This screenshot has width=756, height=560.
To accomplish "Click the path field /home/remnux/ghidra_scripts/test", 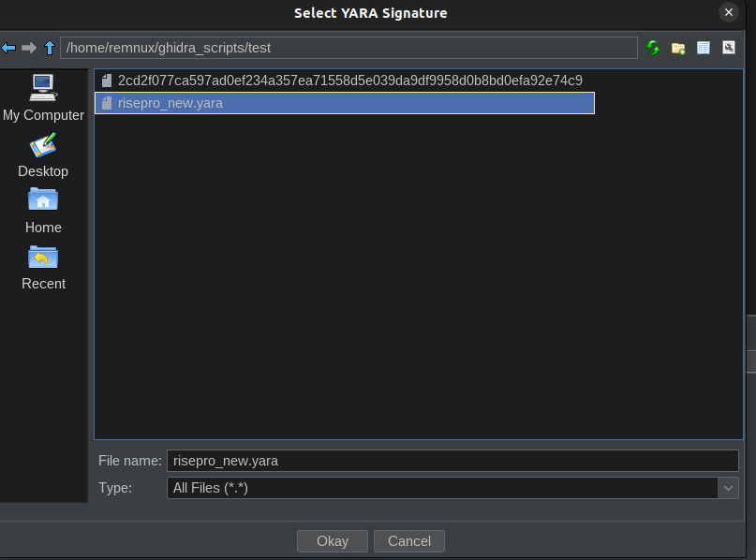I will (x=348, y=48).
